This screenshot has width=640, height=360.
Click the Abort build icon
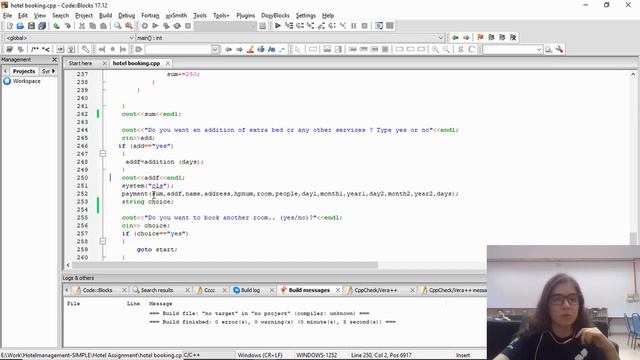(x=188, y=26)
